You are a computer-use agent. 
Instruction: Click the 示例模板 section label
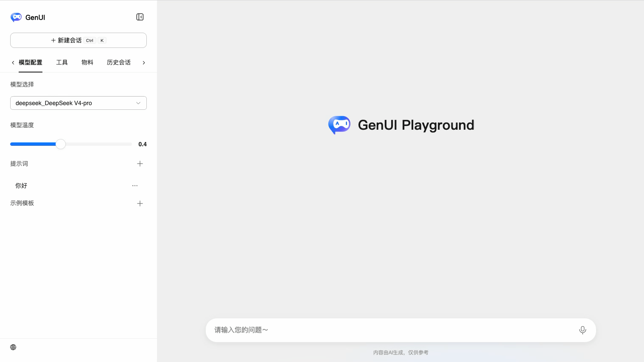pyautogui.click(x=22, y=203)
